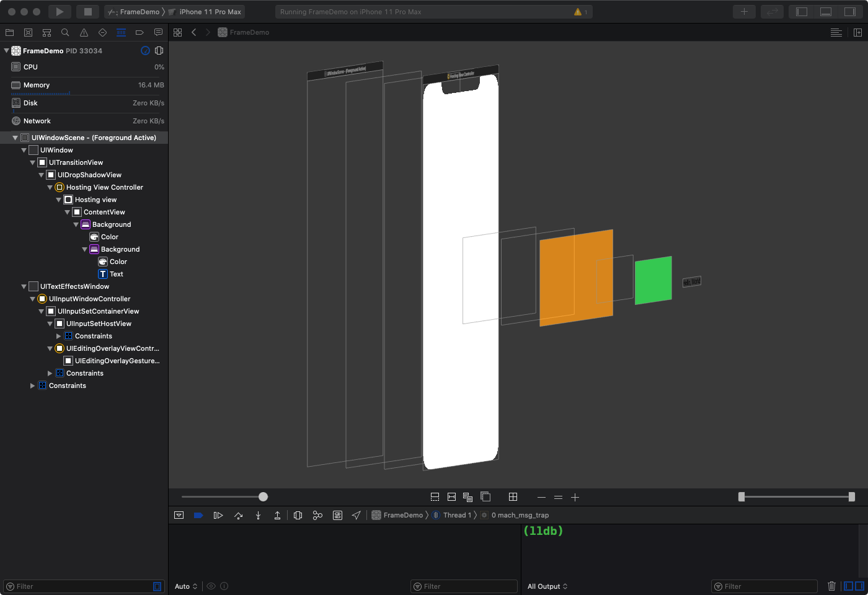Screen dimensions: 868x595
Task: Open the editor options lines icon
Action: [836, 32]
